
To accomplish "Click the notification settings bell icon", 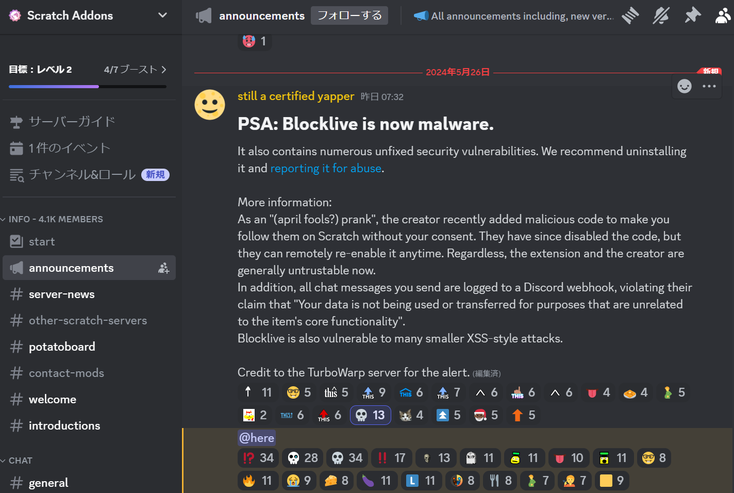I will click(661, 15).
